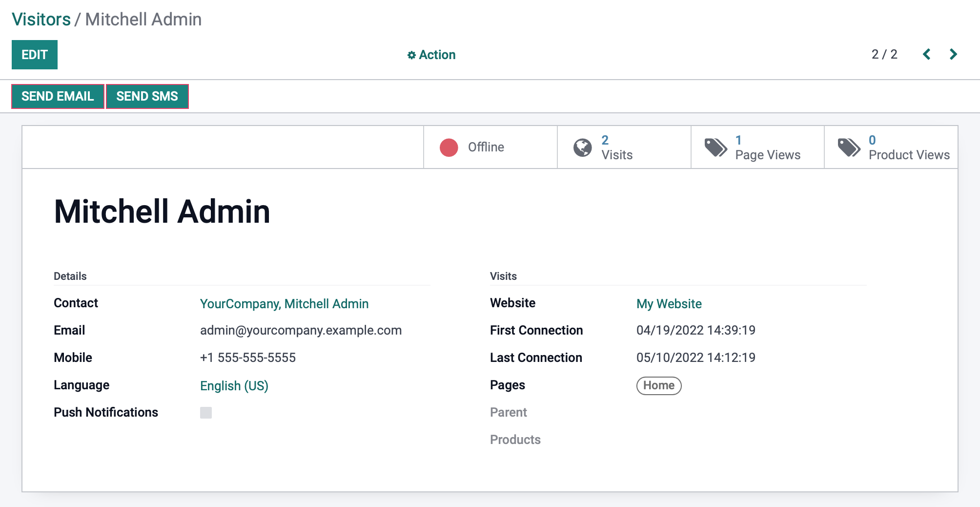Click First Connection value 04/19/2022 14:39:19
The image size is (980, 507).
pos(696,330)
